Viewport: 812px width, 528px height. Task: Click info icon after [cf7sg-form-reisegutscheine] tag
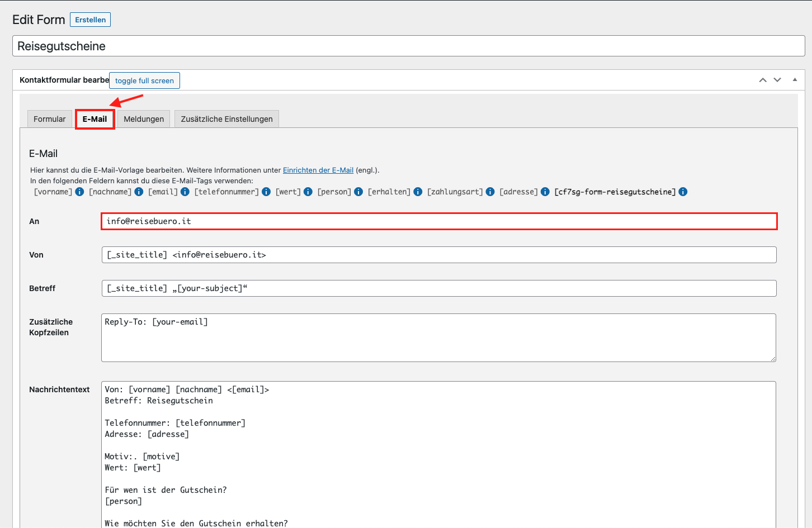point(683,192)
